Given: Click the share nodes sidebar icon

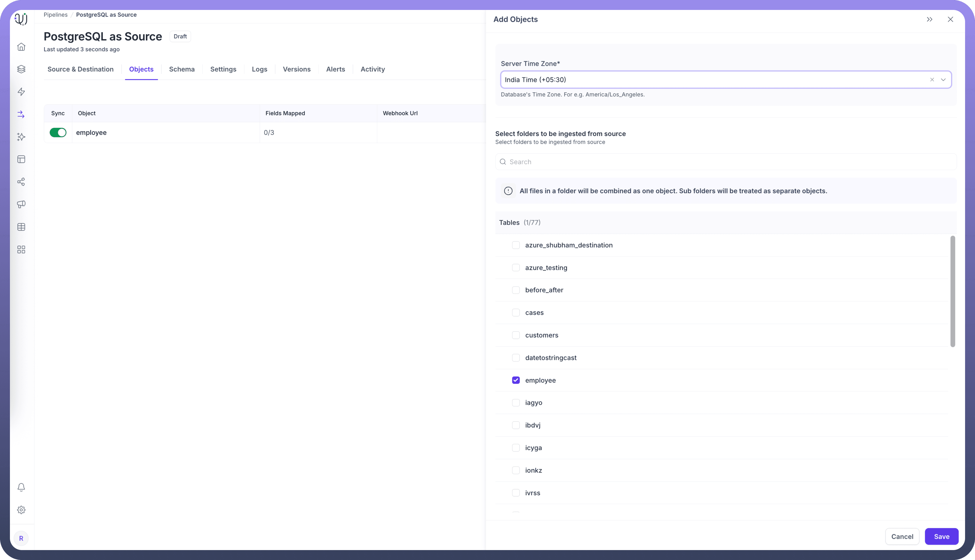Looking at the screenshot, I should point(21,182).
